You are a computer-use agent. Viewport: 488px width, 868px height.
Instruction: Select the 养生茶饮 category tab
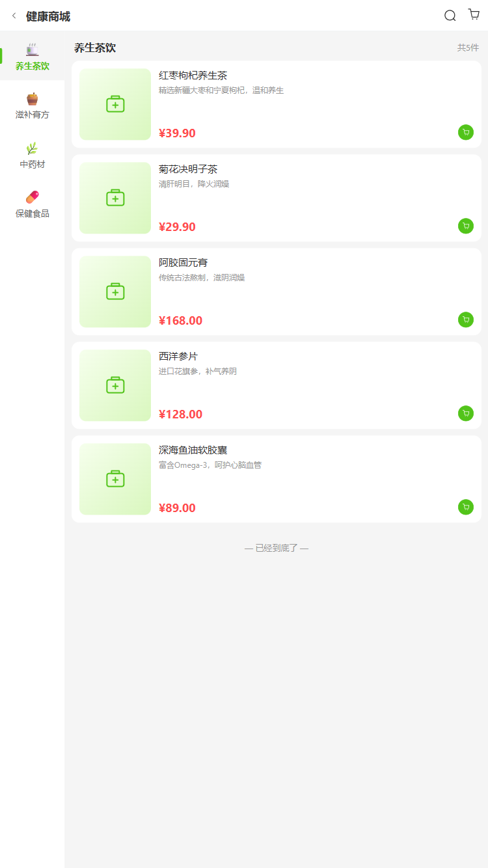tap(33, 57)
